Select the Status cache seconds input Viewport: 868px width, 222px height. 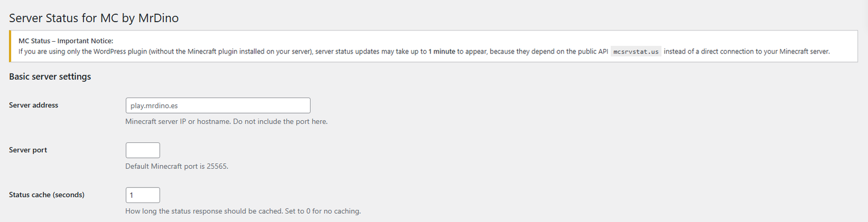[x=143, y=195]
